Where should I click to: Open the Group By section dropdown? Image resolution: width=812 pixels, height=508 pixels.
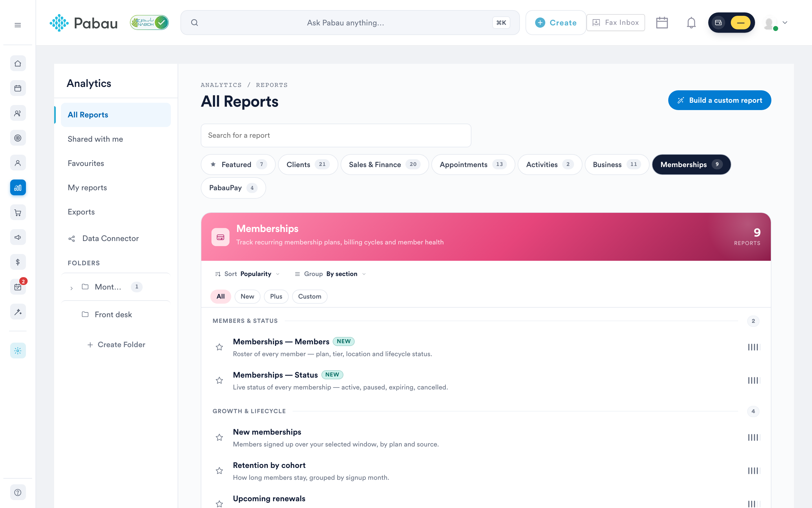[330, 274]
